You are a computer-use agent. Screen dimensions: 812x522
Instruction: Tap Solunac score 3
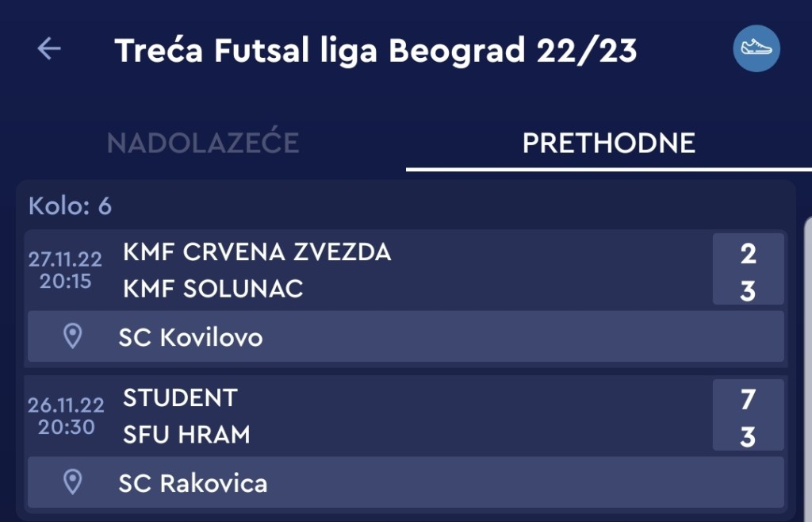click(x=748, y=290)
